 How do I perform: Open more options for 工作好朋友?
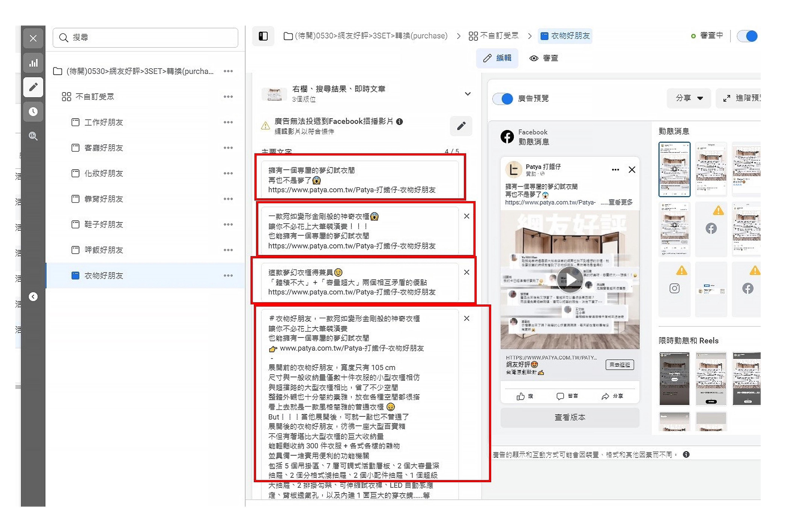point(228,122)
